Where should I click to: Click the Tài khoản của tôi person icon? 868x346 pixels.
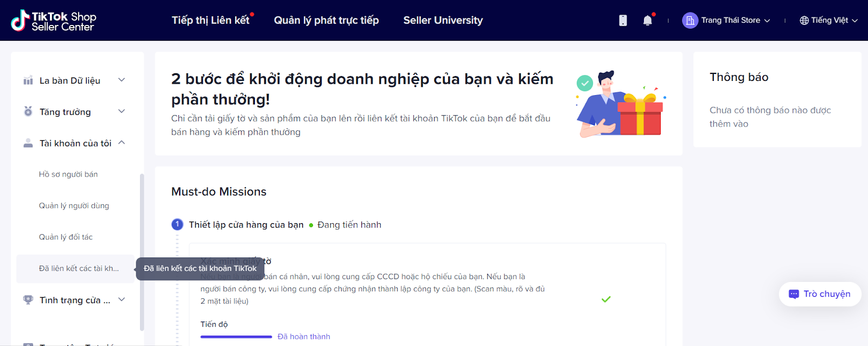tap(28, 143)
